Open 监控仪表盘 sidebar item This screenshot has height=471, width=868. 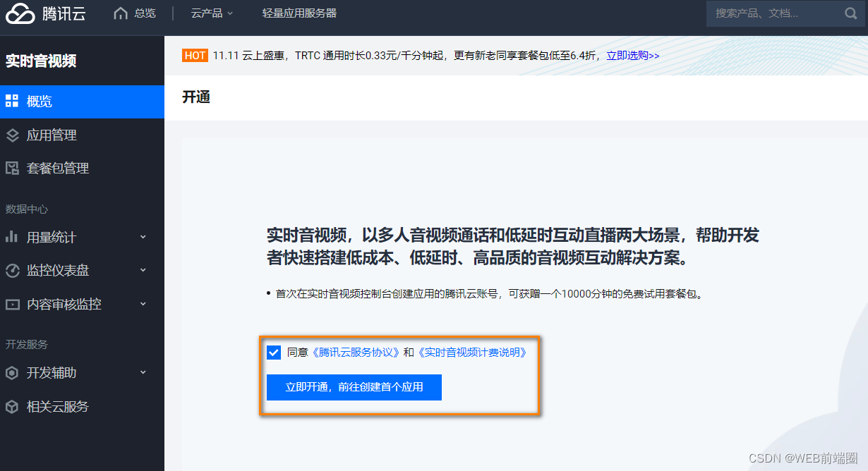[82, 270]
